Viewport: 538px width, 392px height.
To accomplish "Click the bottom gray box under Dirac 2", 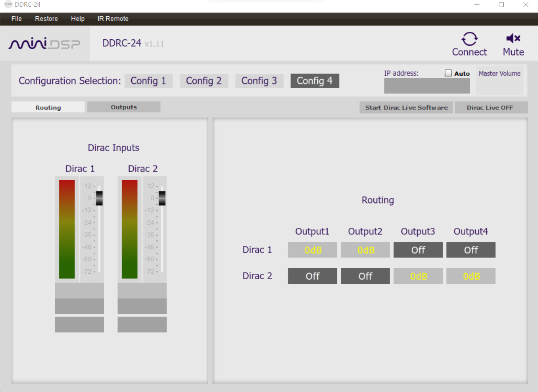I will click(142, 324).
